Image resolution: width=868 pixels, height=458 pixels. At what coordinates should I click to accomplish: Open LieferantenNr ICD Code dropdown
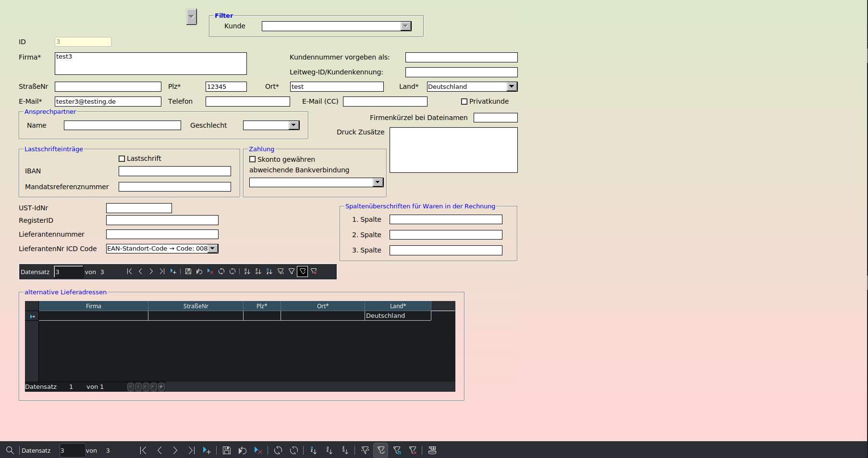(213, 249)
